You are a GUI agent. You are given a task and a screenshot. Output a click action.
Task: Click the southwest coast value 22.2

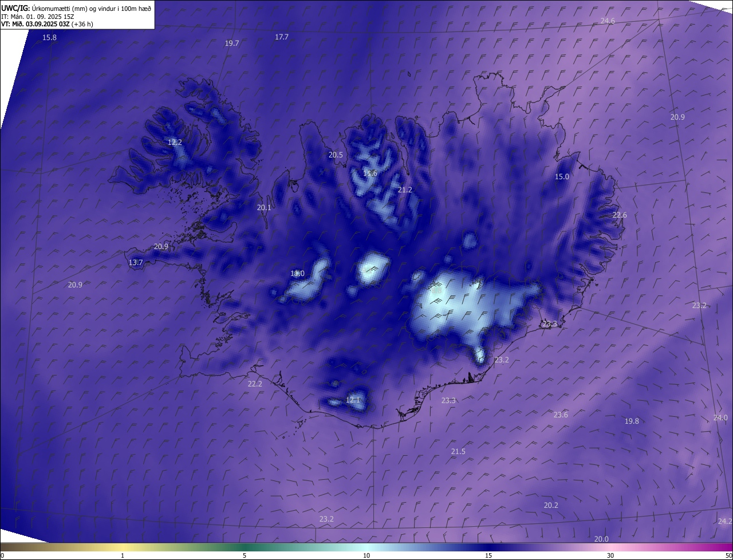point(255,384)
